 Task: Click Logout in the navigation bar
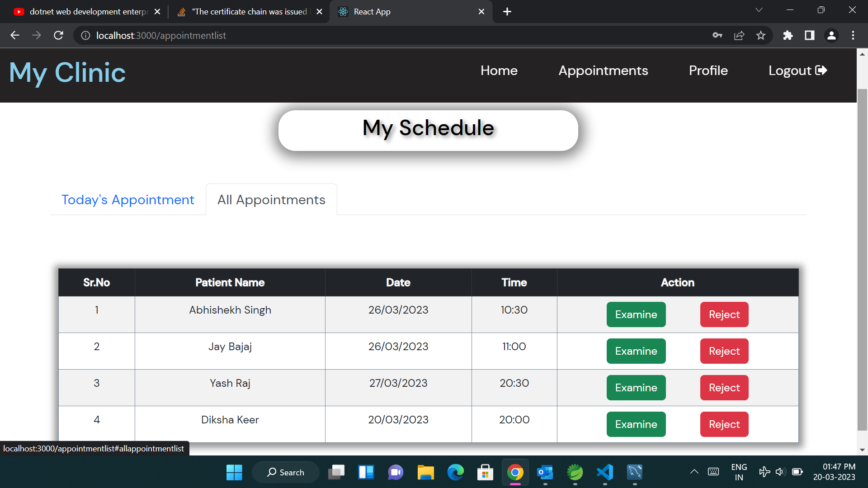click(x=797, y=70)
